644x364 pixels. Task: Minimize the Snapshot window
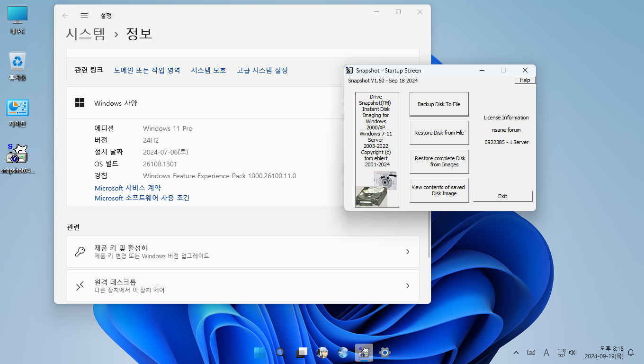(482, 70)
